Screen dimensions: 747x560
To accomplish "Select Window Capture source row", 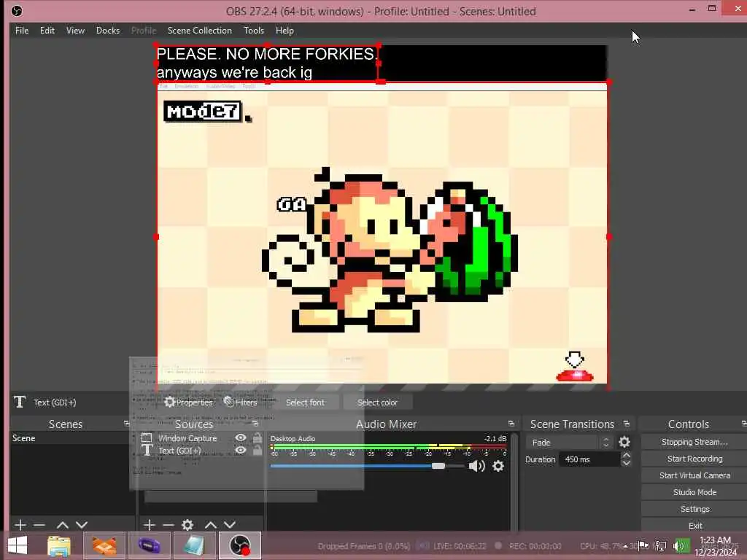I will point(201,437).
